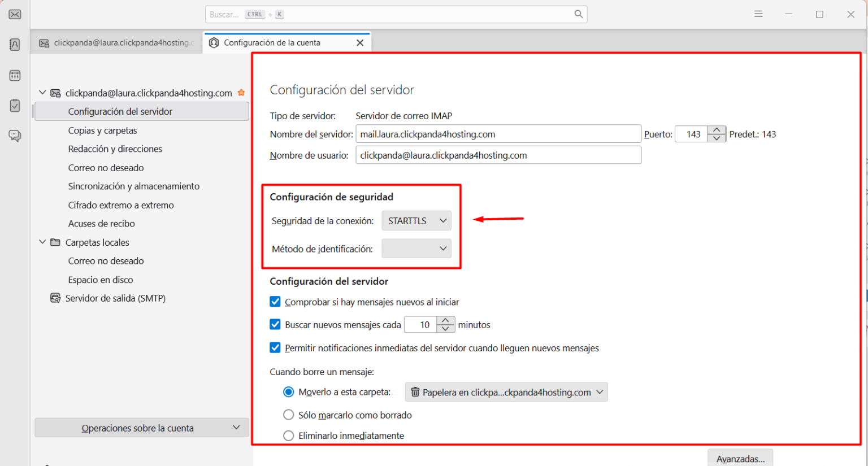868x466 pixels.
Task: Open the Chat icon in sidebar
Action: tap(15, 136)
